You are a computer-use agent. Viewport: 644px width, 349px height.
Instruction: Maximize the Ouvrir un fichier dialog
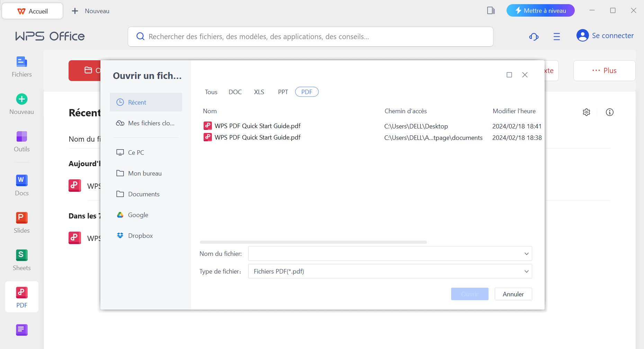(x=509, y=75)
